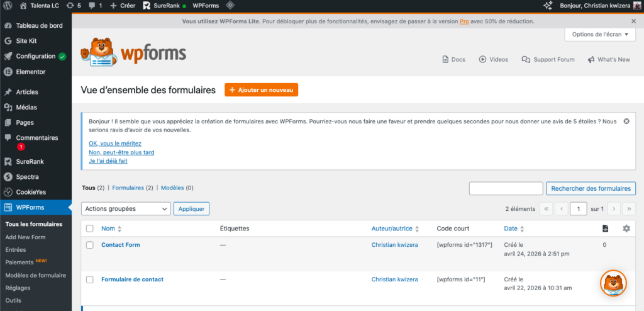Open Tous les formulaires submenu

coord(34,224)
